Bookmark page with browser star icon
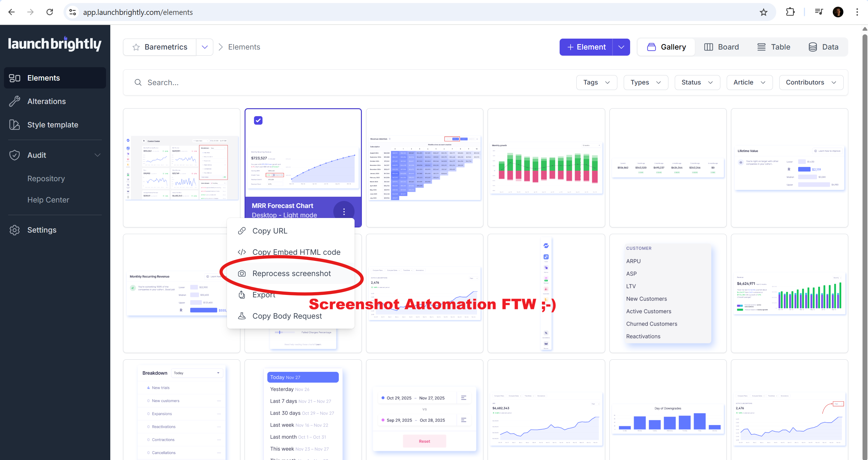The width and height of the screenshot is (868, 460). 763,12
